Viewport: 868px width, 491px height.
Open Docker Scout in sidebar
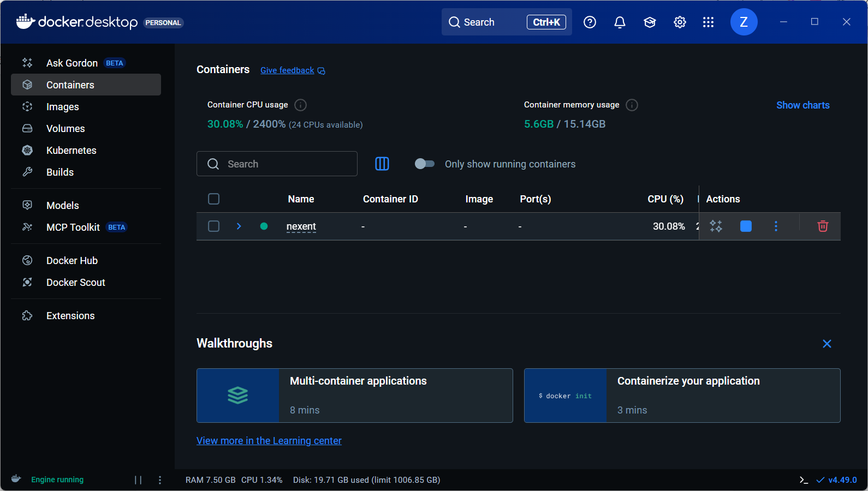[x=86, y=282]
